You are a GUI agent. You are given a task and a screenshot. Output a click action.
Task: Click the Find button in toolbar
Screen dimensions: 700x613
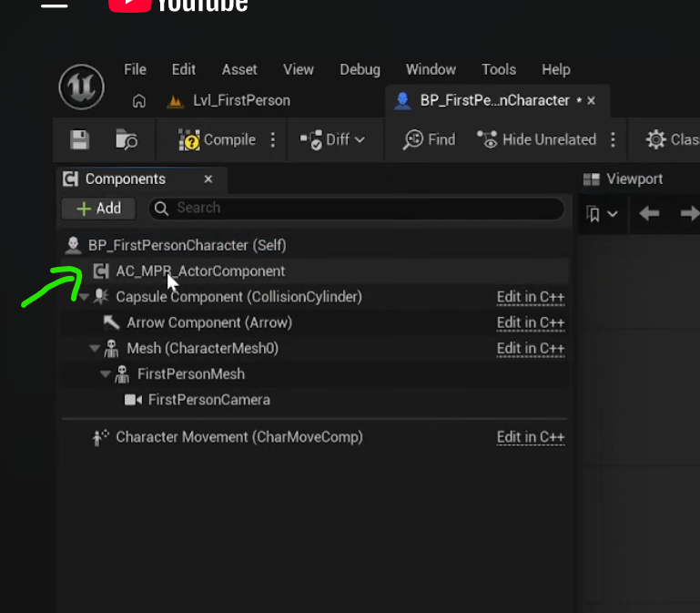pos(429,139)
